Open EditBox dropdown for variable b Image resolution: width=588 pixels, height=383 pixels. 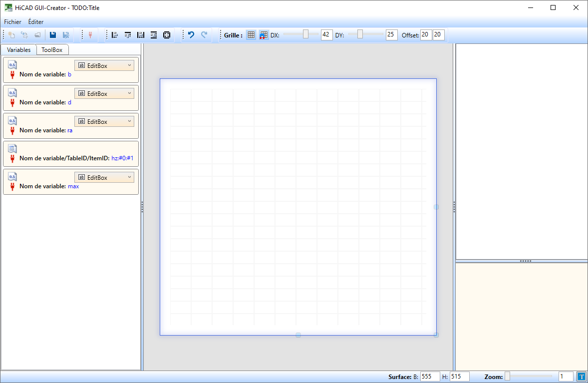pos(104,65)
